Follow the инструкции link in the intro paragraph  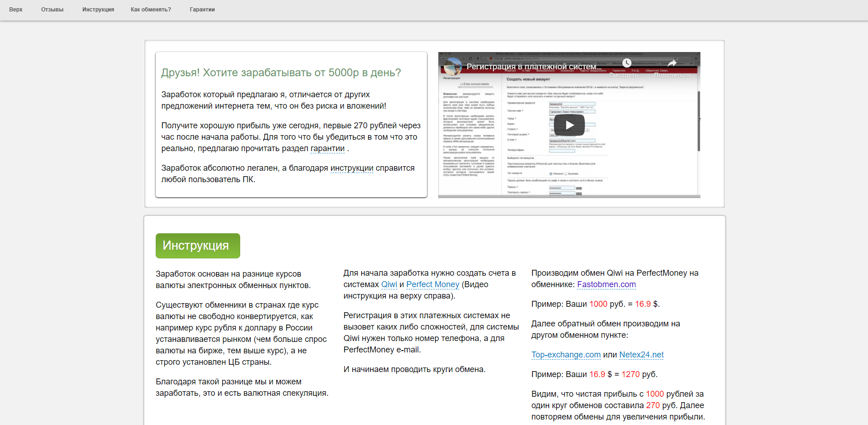click(x=352, y=168)
